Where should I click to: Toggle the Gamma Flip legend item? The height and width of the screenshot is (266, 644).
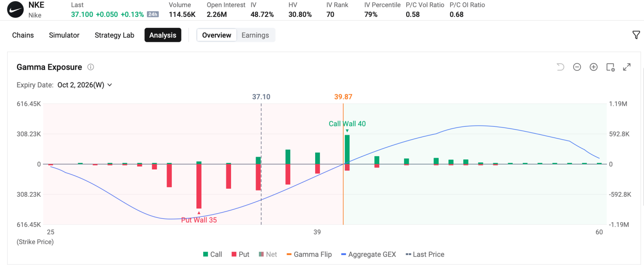pos(309,254)
